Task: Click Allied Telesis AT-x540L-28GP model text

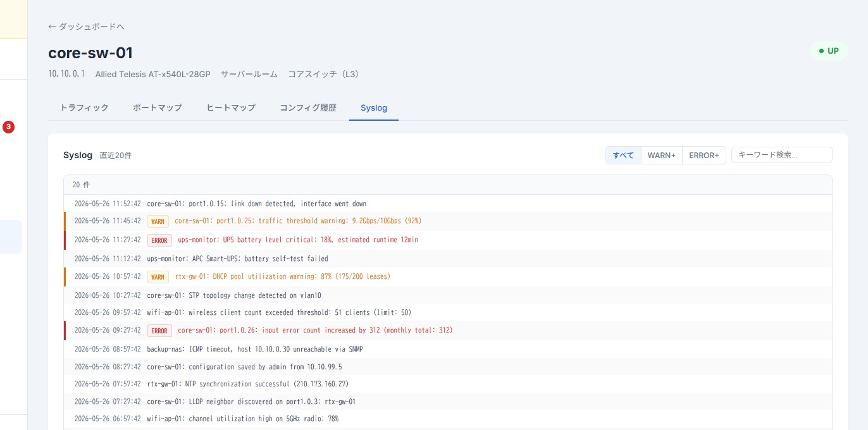Action: tap(152, 74)
